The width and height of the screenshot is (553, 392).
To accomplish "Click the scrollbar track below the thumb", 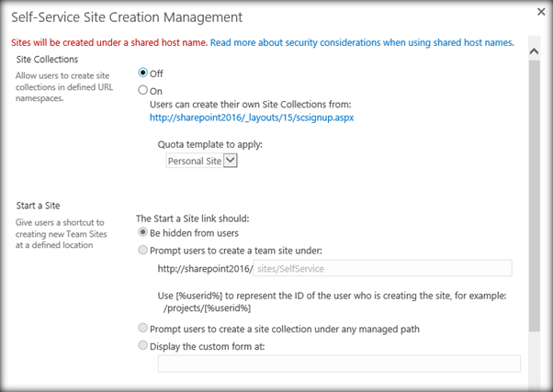I will click(x=532, y=358).
